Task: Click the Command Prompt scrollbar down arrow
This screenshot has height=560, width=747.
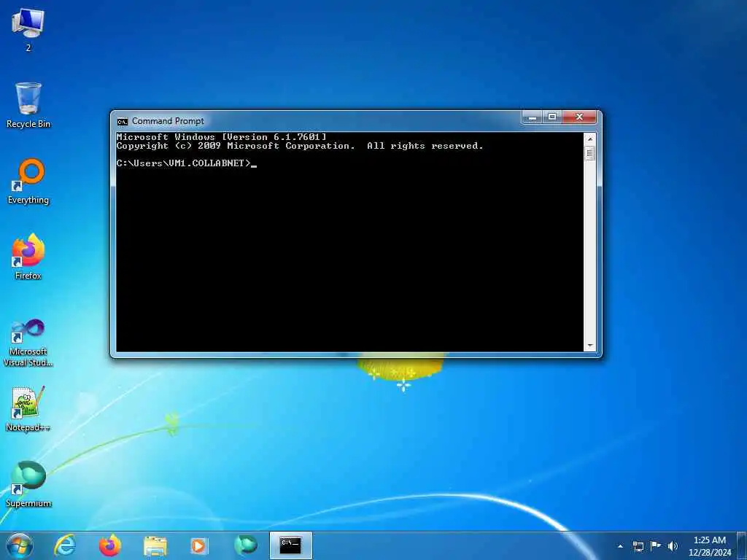Action: pos(589,346)
